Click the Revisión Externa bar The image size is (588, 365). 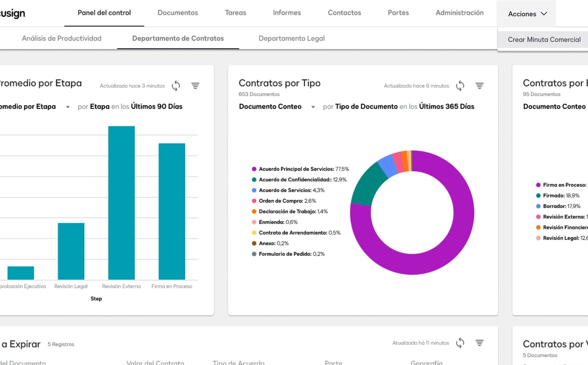point(121,203)
